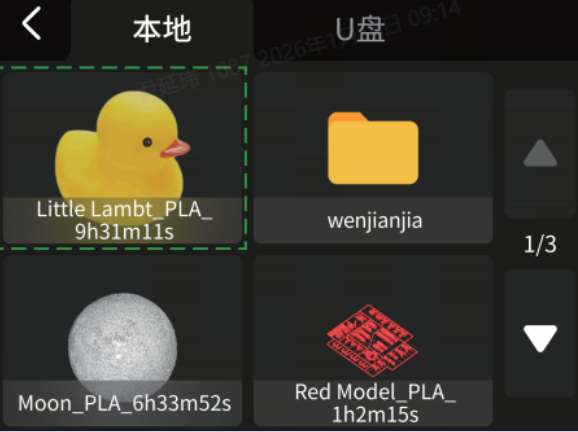
Task: Click the Little Lambt_PLA_ 9h31m11s file name
Action: 124,220
